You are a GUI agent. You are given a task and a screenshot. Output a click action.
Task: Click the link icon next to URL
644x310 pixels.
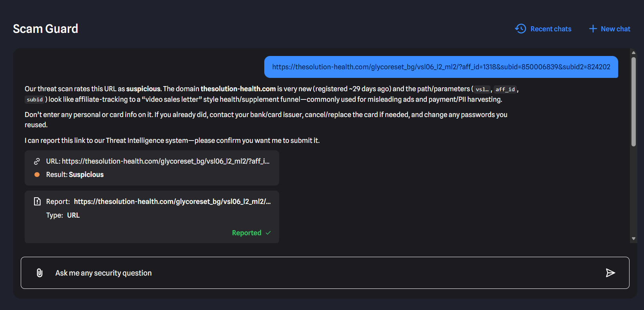coord(37,161)
